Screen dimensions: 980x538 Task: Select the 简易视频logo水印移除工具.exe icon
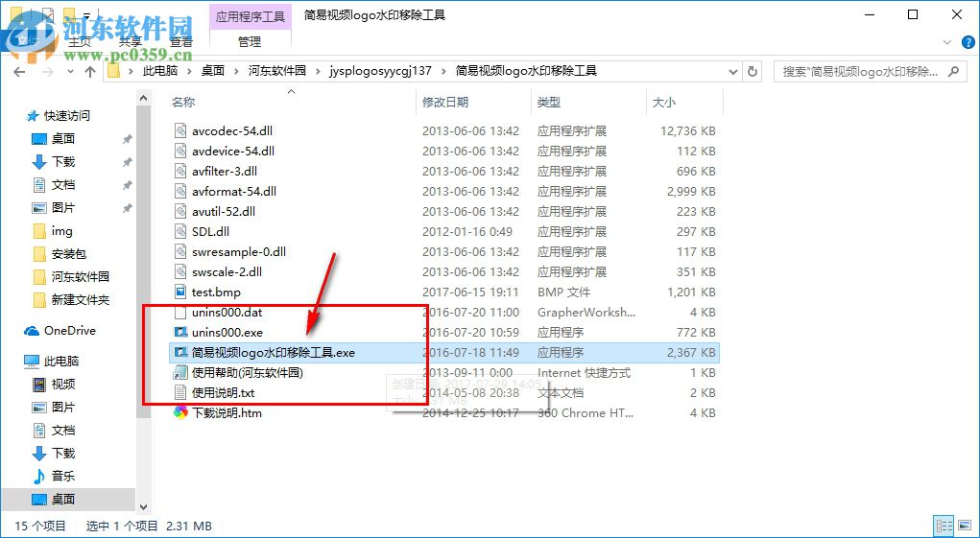click(x=180, y=353)
